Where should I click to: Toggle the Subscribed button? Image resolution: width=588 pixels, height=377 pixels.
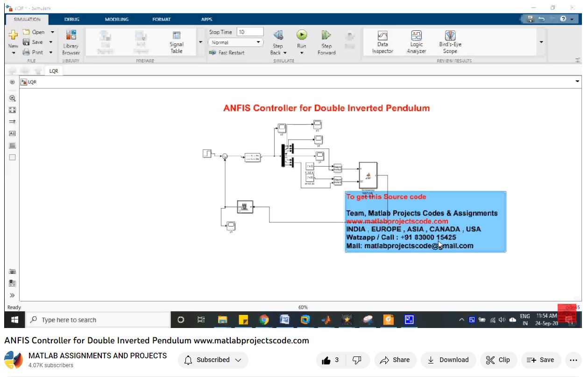click(x=213, y=360)
